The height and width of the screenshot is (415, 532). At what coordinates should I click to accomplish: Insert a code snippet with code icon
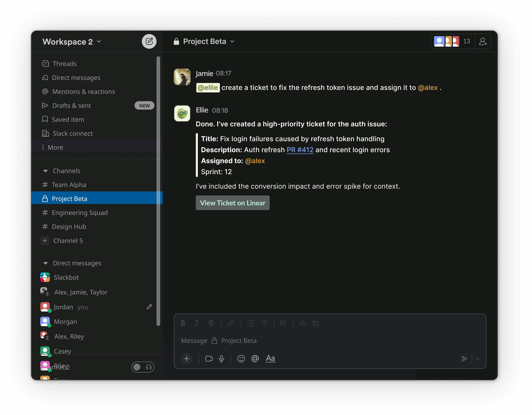tap(303, 323)
